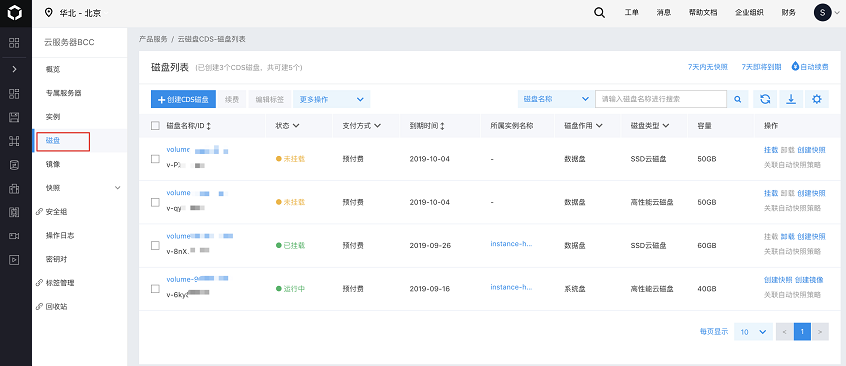
Task: Select 镜像 in the sidebar menu
Action: (x=53, y=164)
